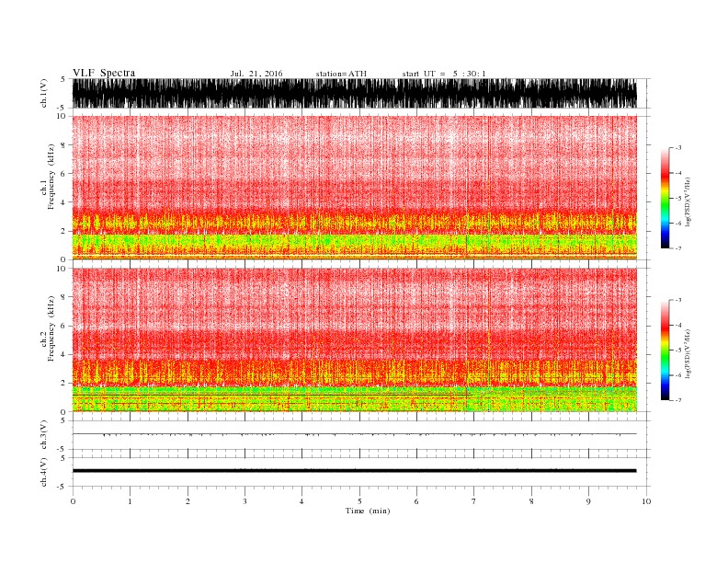Click the "-7" tick on ch.1 colorbar
The height and width of the screenshot is (563, 728).
[x=678, y=248]
